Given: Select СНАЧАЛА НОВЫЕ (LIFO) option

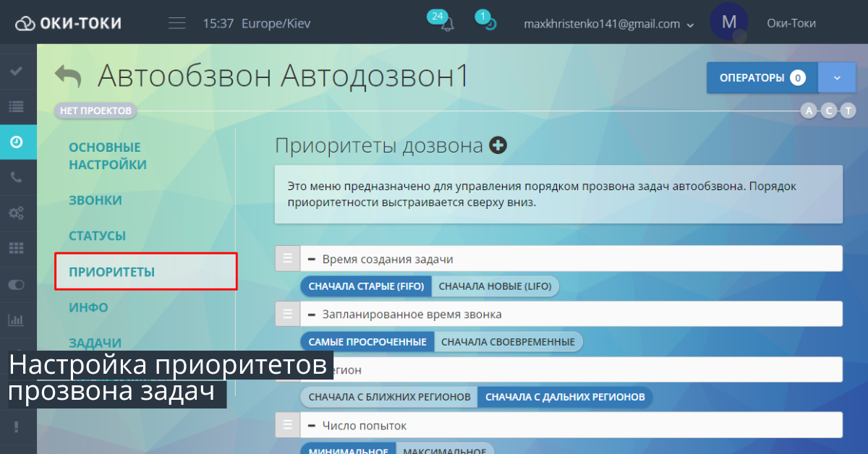Looking at the screenshot, I should point(495,286).
